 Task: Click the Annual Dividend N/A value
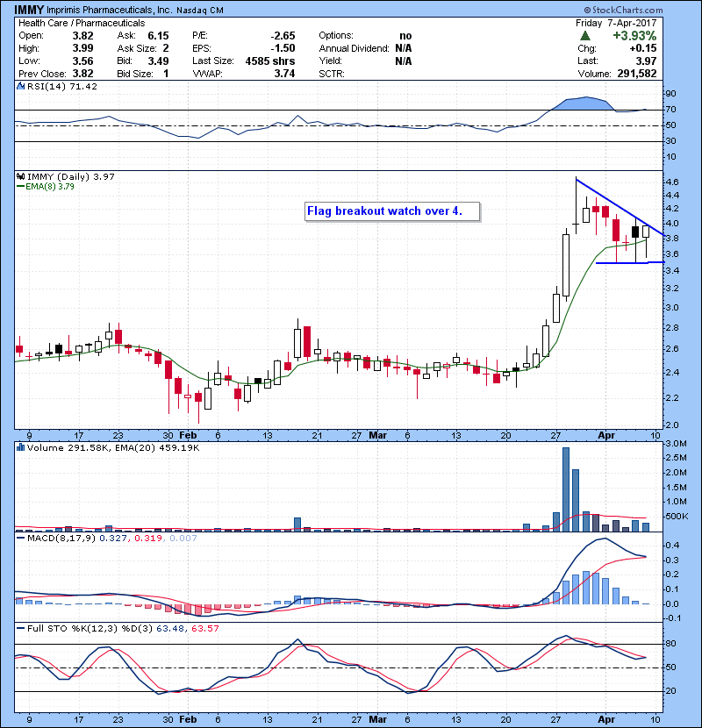click(404, 48)
